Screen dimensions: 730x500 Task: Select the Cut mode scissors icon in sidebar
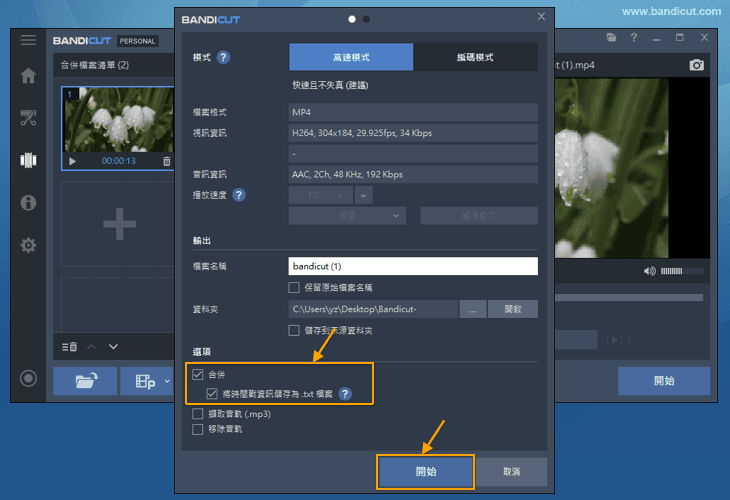(x=28, y=118)
